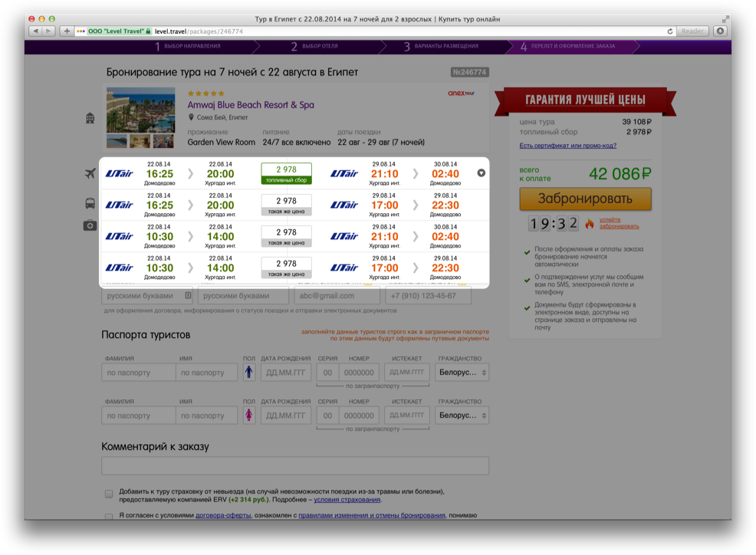Viewport: 756px width, 555px height.
Task: Click the male gender icon in first passport row
Action: pos(248,373)
